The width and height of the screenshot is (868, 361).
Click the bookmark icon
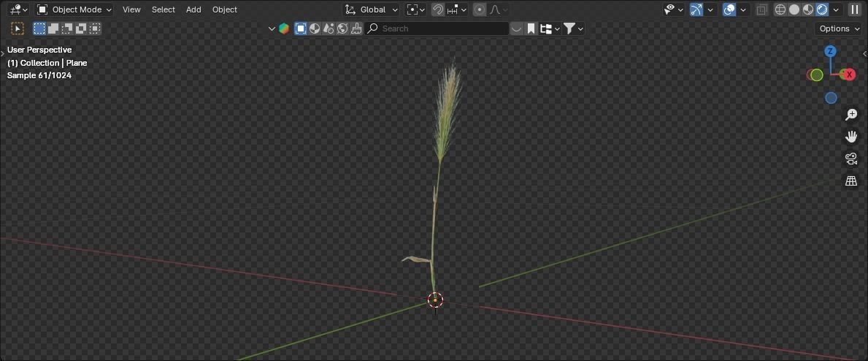coord(531,28)
